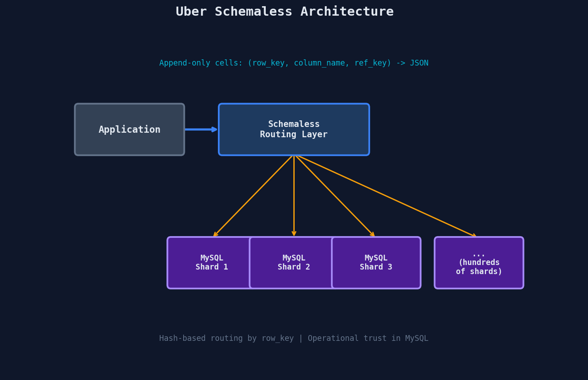Screen dimensions: 588x380
Task: Click the Hash-based routing footer text
Action: pyautogui.click(x=294, y=338)
